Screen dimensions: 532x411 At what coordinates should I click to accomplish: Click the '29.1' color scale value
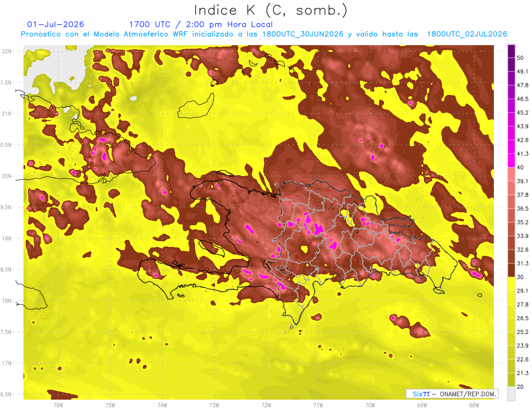(522, 291)
